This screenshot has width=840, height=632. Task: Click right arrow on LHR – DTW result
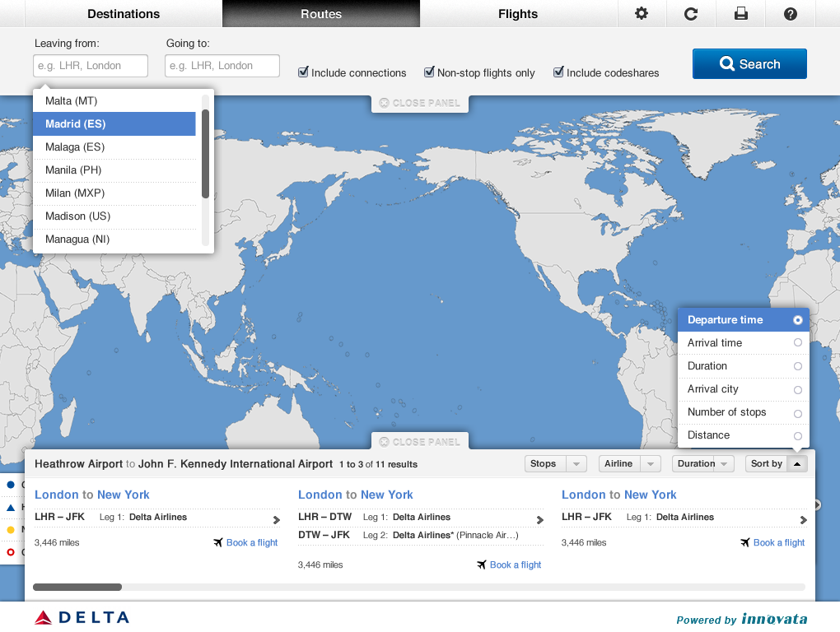point(540,519)
